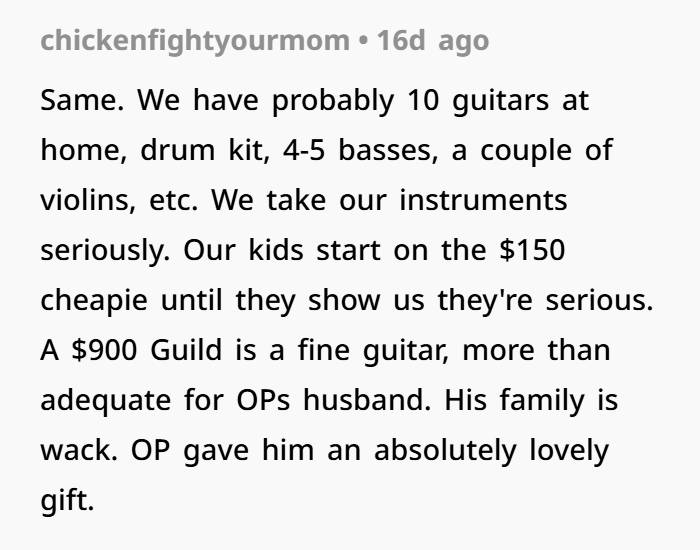The image size is (700, 550).
Task: Click the "16d ago" comment timestamp
Action: coord(432,41)
